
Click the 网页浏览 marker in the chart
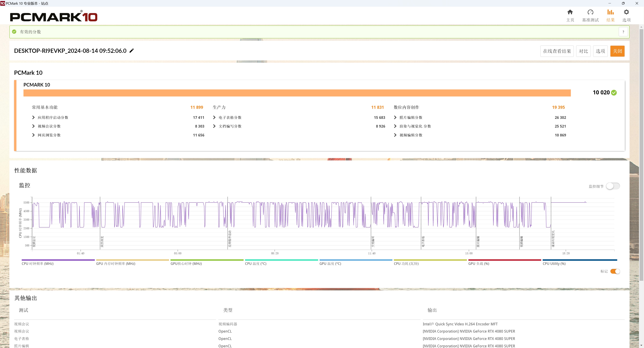[102, 242]
